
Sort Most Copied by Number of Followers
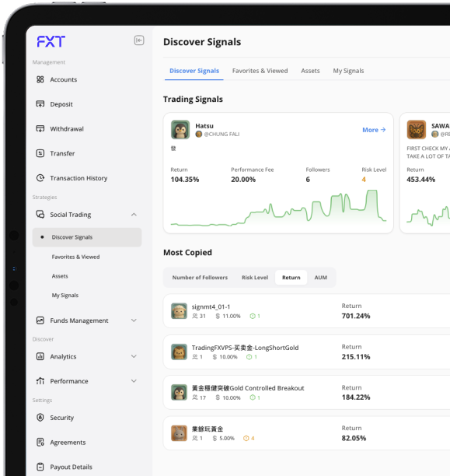[x=200, y=278]
